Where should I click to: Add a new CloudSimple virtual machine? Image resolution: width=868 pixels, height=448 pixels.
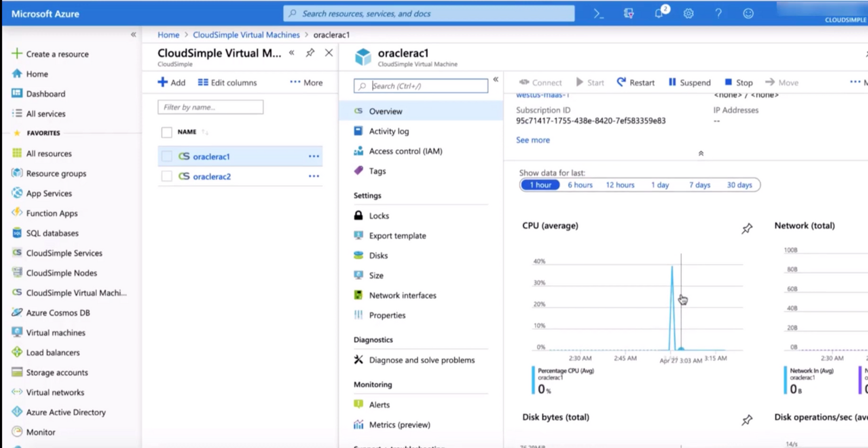pos(171,82)
